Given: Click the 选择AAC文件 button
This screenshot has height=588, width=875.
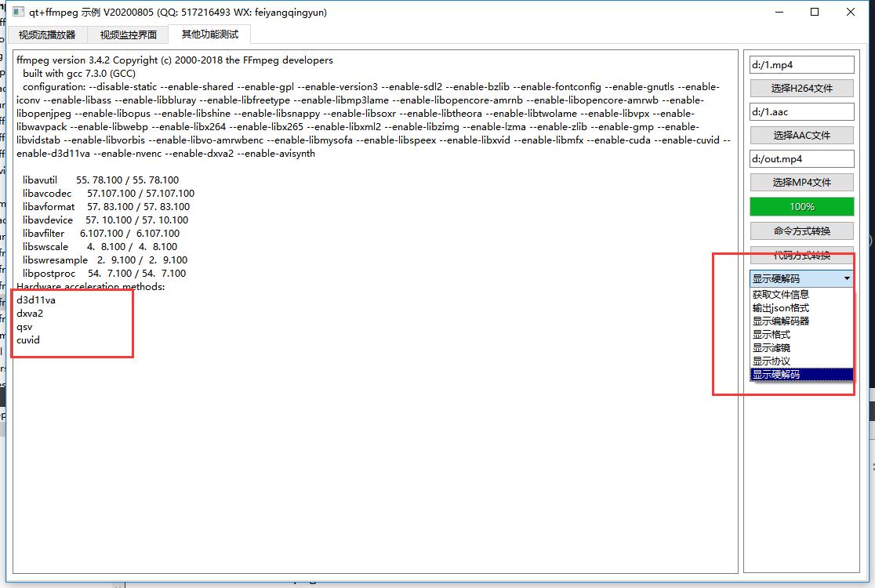Looking at the screenshot, I should pyautogui.click(x=802, y=135).
